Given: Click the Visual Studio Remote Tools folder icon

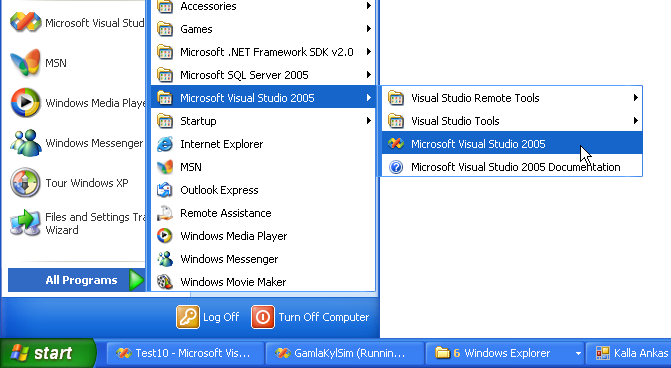Looking at the screenshot, I should point(396,98).
